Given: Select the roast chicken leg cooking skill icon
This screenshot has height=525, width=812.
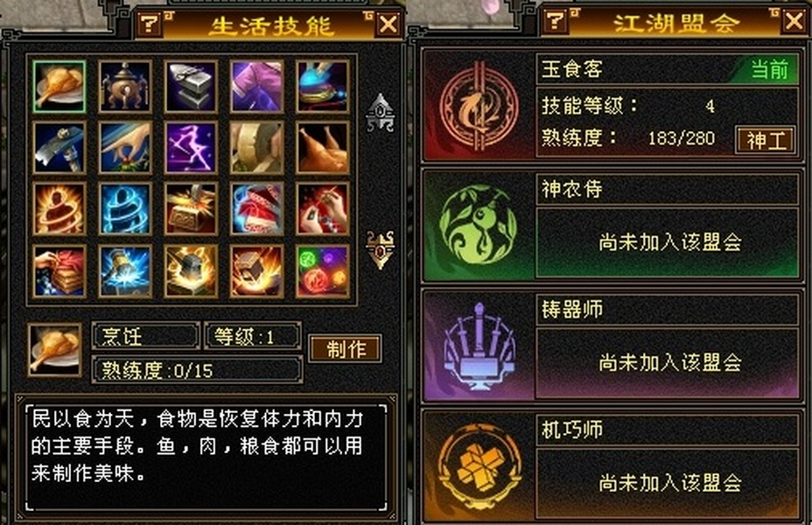Looking at the screenshot, I should (x=59, y=87).
